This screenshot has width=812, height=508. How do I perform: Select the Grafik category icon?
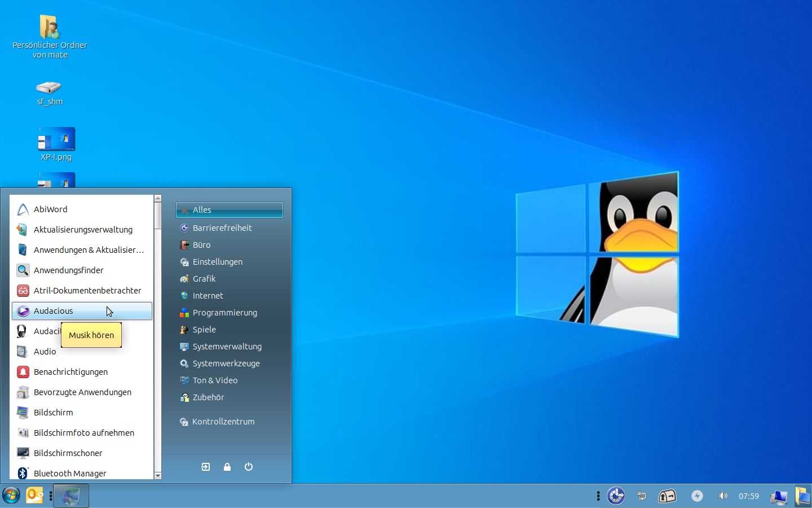click(184, 278)
